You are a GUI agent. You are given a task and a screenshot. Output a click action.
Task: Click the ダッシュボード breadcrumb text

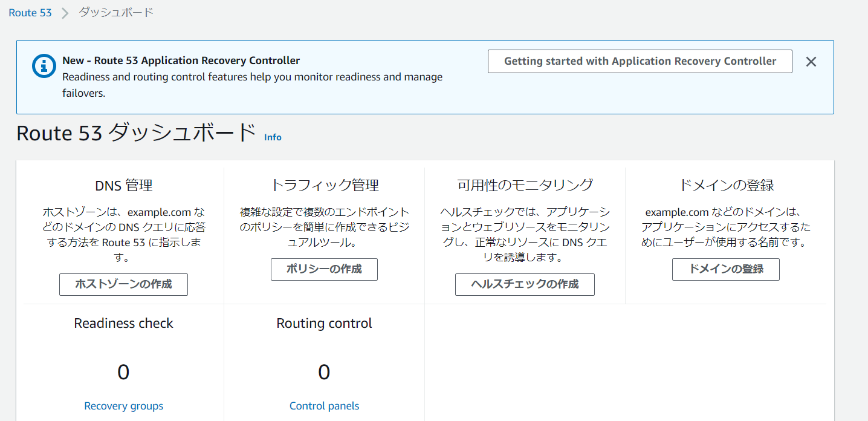pyautogui.click(x=116, y=13)
